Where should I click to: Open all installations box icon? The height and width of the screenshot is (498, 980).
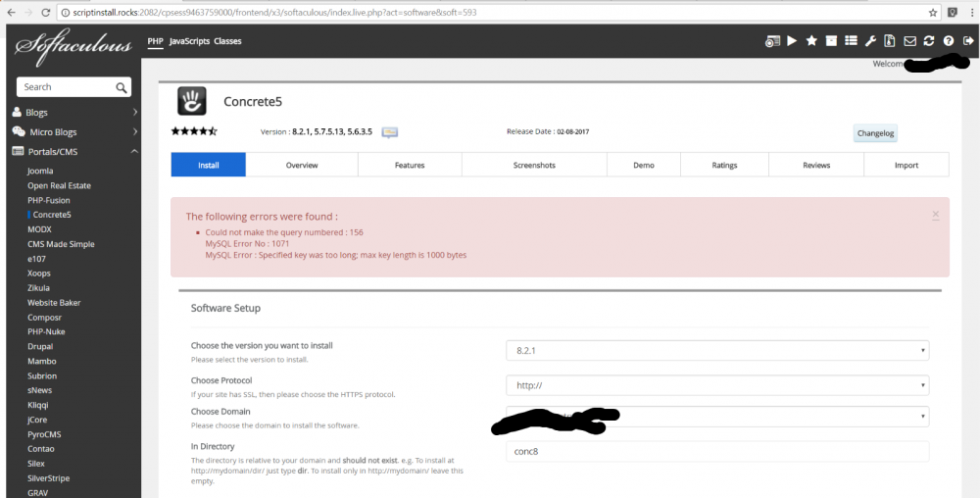point(831,41)
